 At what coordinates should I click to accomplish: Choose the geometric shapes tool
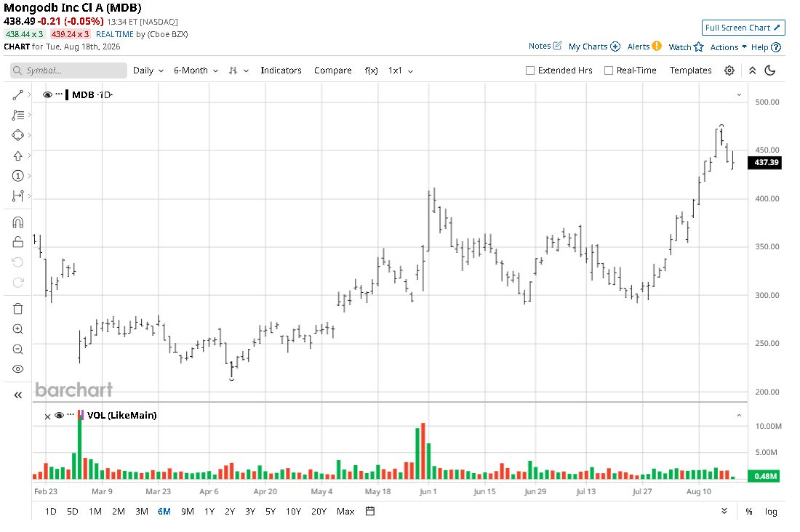point(18,135)
